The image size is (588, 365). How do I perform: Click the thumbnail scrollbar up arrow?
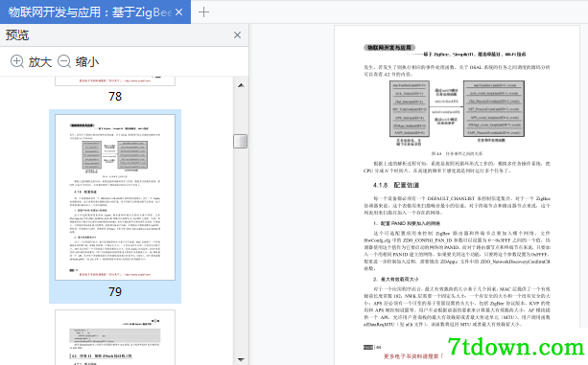pyautogui.click(x=241, y=85)
